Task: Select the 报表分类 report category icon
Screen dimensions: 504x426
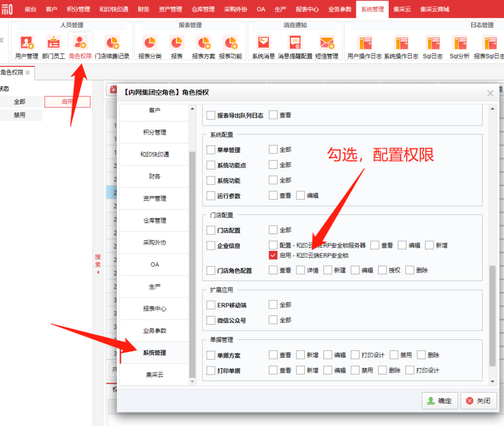Action: [x=150, y=46]
